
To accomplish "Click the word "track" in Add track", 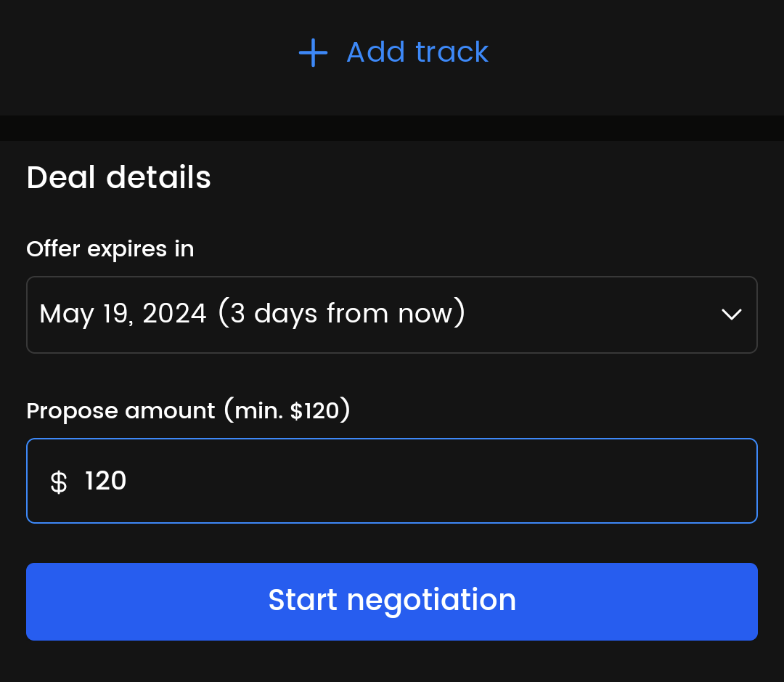I will tap(452, 52).
